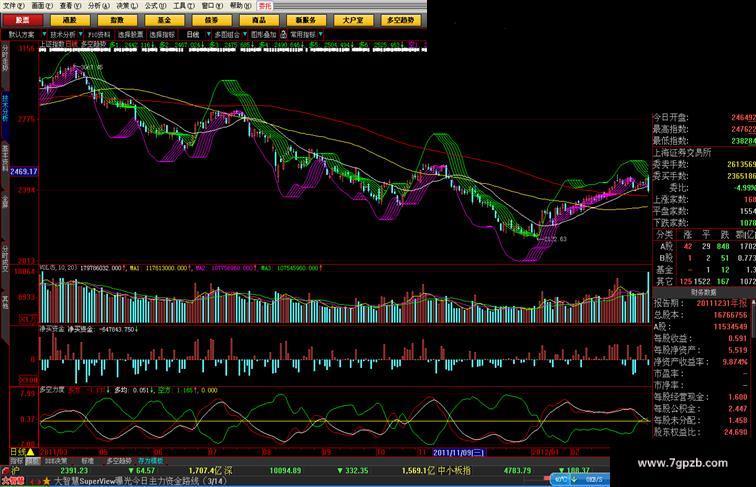Click the 报告期 20111231 row
This screenshot has width=756, height=487.
click(x=702, y=303)
